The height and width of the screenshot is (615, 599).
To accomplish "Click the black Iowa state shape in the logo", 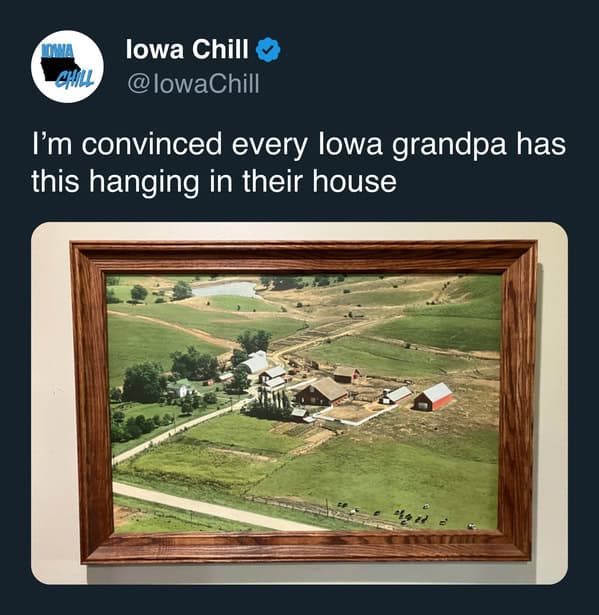I will pyautogui.click(x=60, y=68).
